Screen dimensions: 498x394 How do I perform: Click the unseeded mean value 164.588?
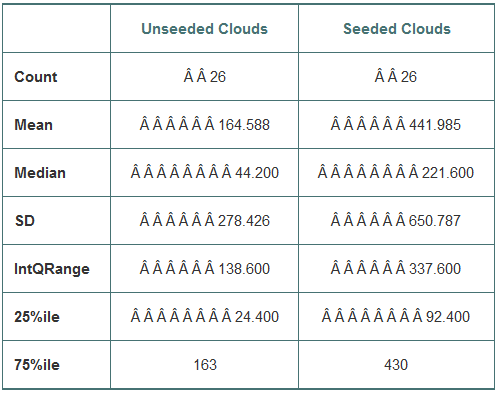click(x=244, y=125)
